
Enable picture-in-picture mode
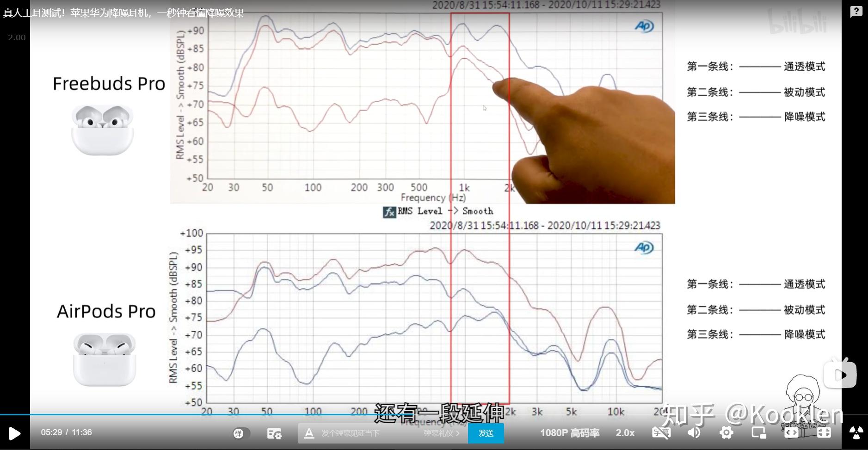point(759,433)
